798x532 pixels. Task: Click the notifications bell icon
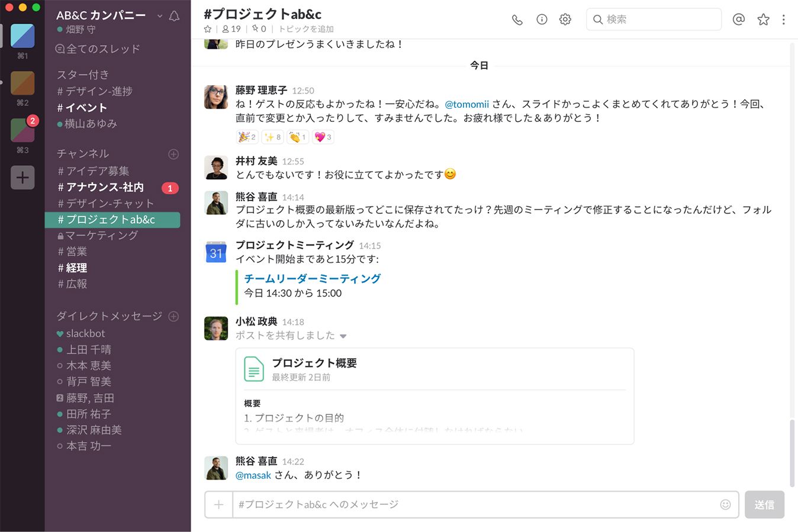[x=174, y=16]
